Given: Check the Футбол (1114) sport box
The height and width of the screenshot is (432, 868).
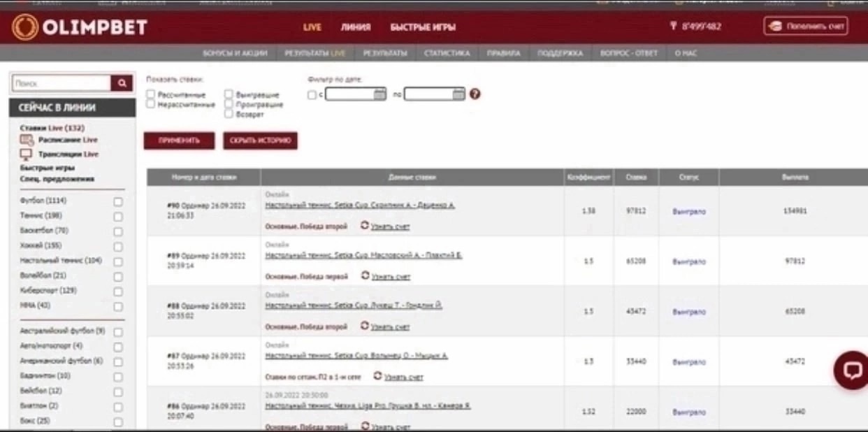Looking at the screenshot, I should coord(118,202).
